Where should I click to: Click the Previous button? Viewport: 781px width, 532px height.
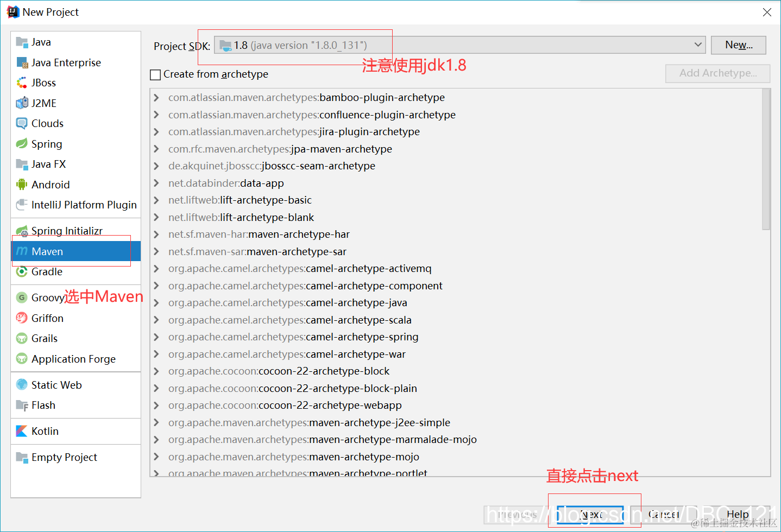[x=517, y=514]
